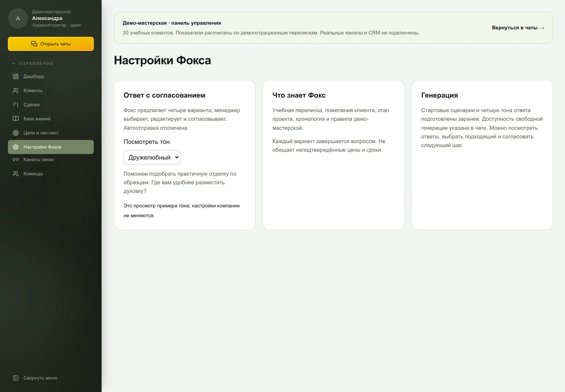This screenshot has height=392, width=565.
Task: Collapse the УПРАВЛЕНИЕ section chevron
Action: pos(14,64)
